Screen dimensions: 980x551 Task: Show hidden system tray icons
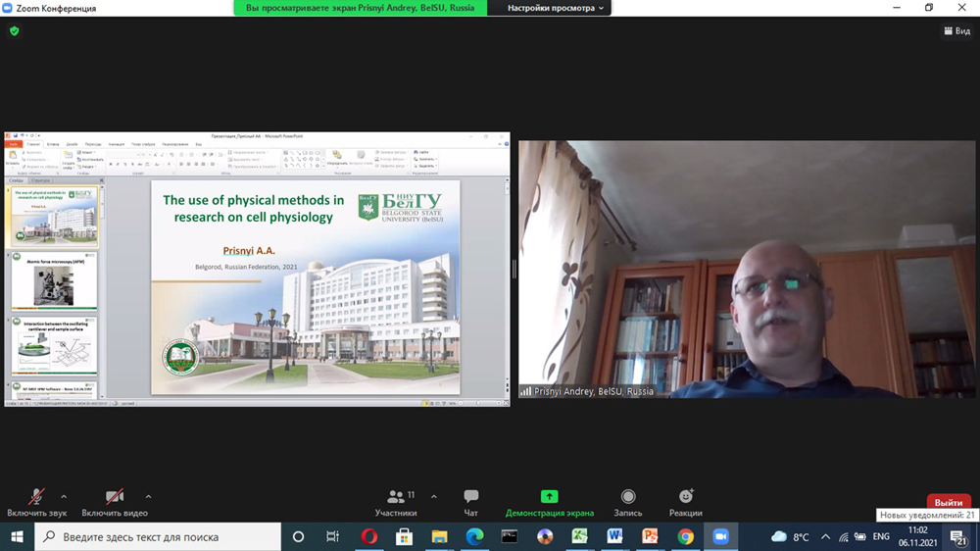click(x=825, y=536)
